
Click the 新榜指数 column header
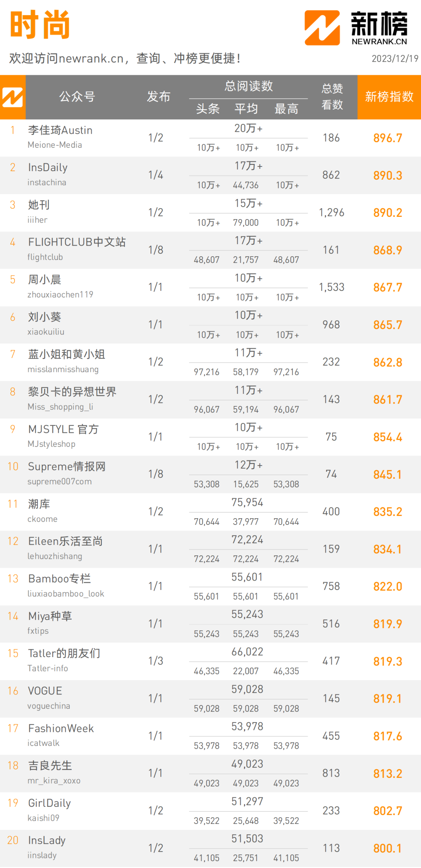[x=389, y=97]
